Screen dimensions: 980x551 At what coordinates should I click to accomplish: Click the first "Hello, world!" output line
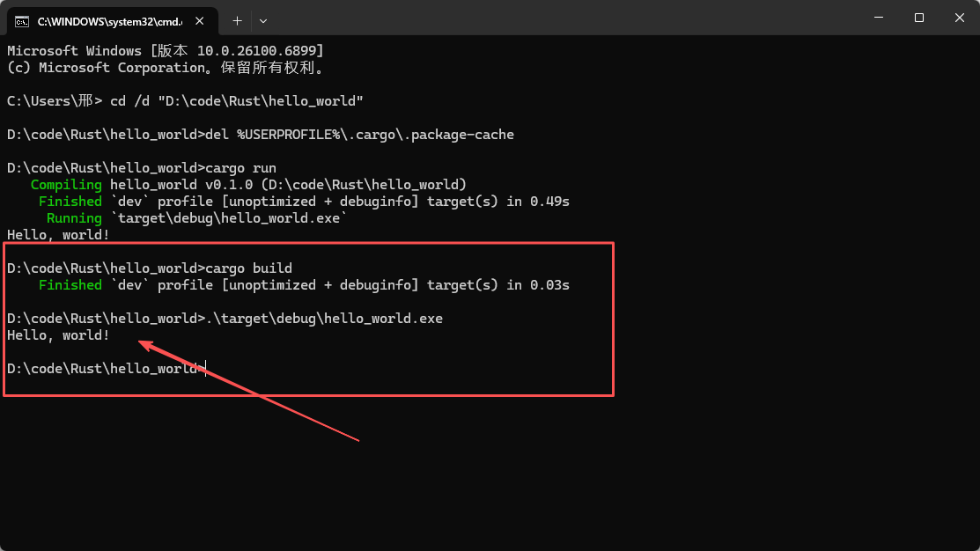tap(58, 235)
